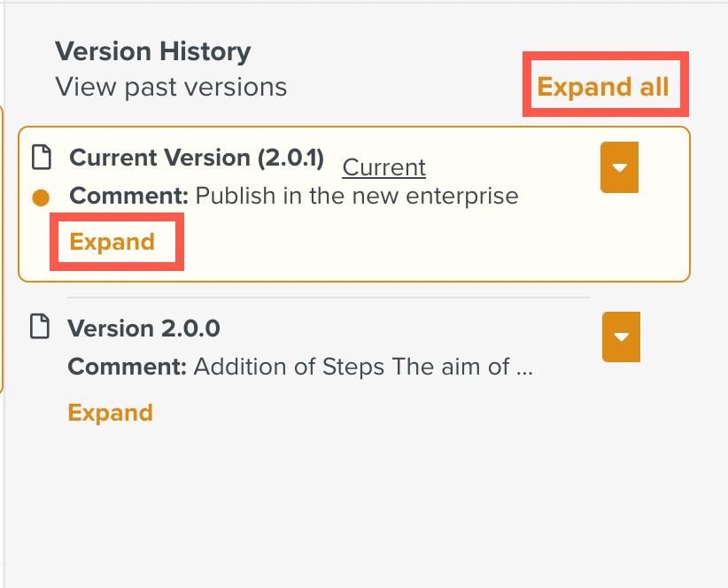Follow the underlined Current link
The width and height of the screenshot is (728, 588).
[x=384, y=167]
